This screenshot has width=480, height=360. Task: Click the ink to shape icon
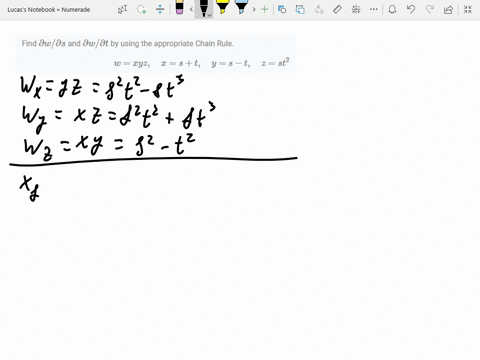[300, 9]
